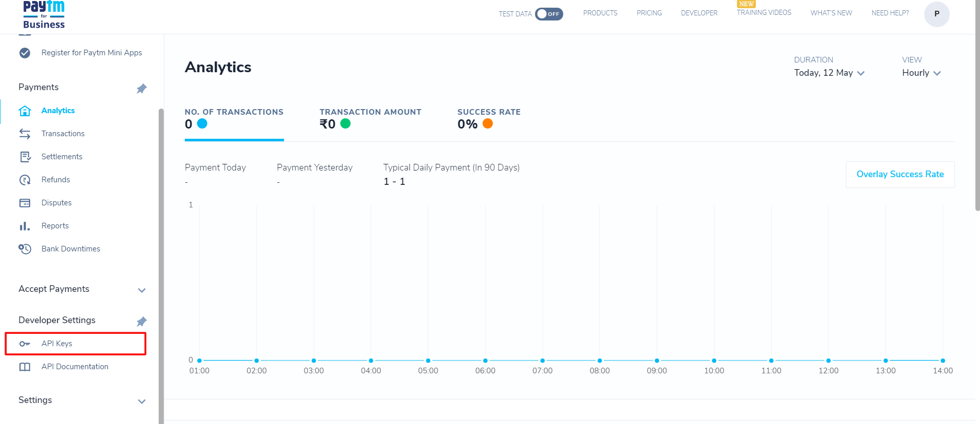Click the Overlay Success Rate button
Image resolution: width=980 pixels, height=424 pixels.
tap(900, 174)
